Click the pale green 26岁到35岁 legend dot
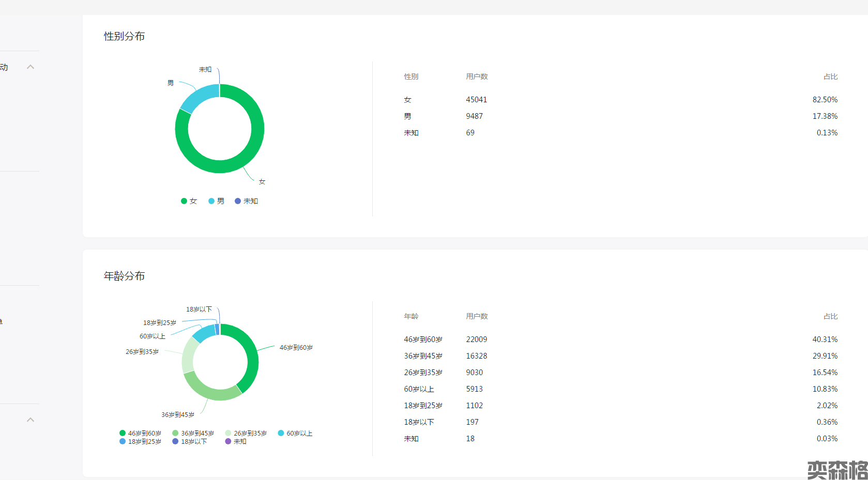 point(228,433)
